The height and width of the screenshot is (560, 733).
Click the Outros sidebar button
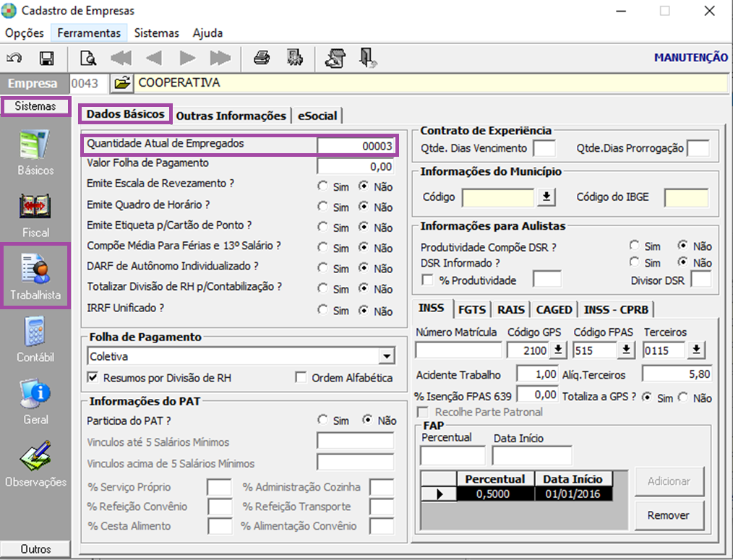(35, 548)
